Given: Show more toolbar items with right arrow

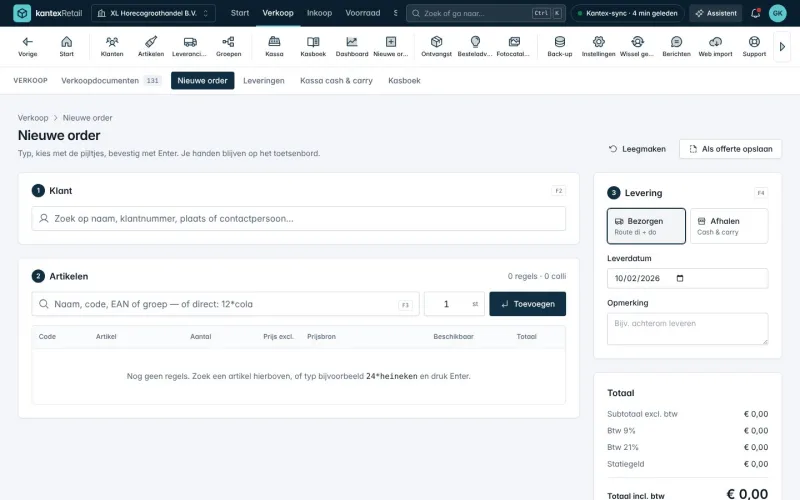Looking at the screenshot, I should tap(782, 46).
